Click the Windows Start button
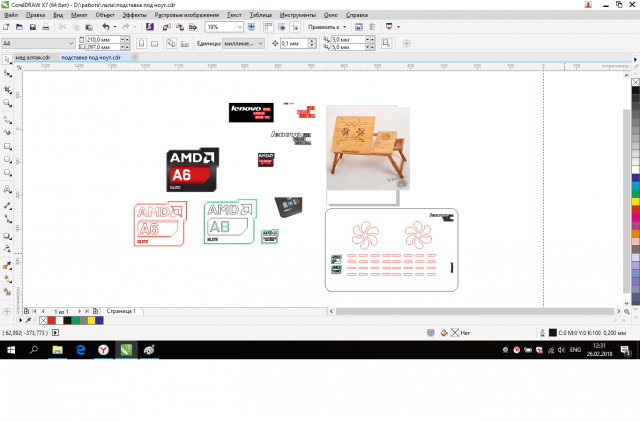640x421 pixels. (x=11, y=350)
